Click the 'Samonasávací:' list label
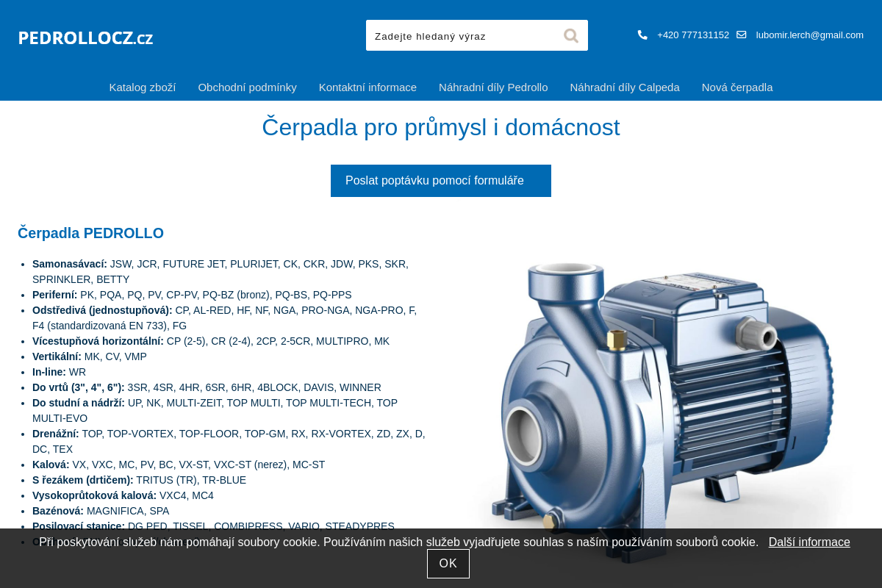The height and width of the screenshot is (588, 882). pos(70,264)
